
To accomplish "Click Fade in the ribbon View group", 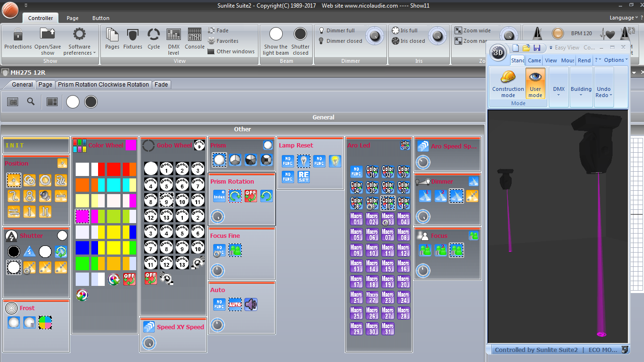I will [218, 30].
